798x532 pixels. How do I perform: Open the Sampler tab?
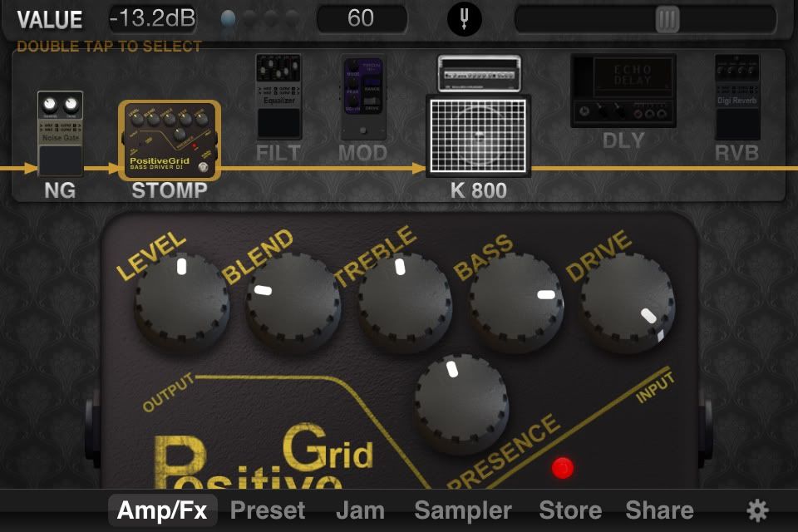click(x=463, y=510)
